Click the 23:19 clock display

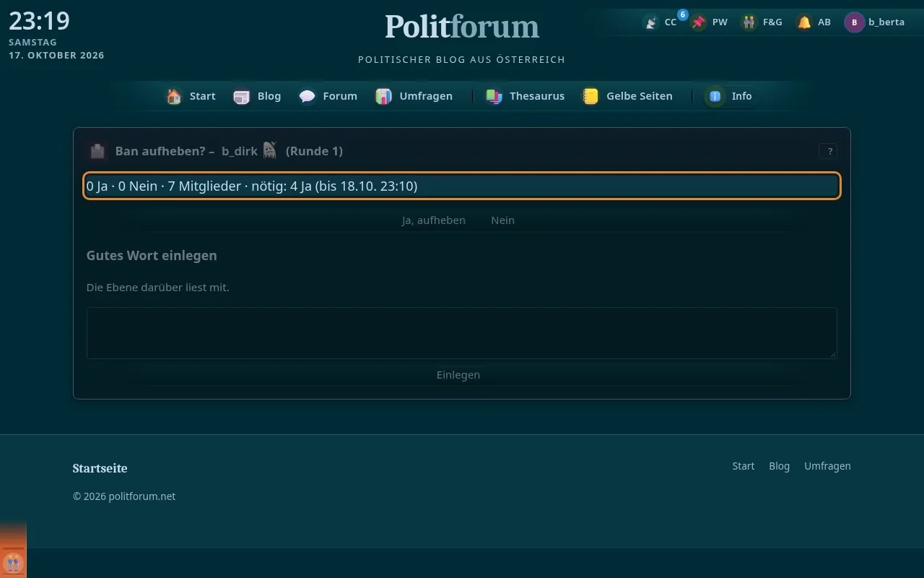[39, 21]
